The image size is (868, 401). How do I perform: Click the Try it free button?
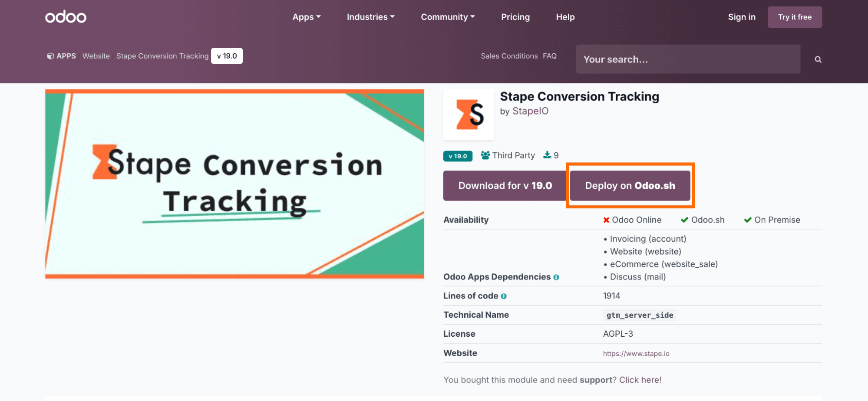(795, 17)
